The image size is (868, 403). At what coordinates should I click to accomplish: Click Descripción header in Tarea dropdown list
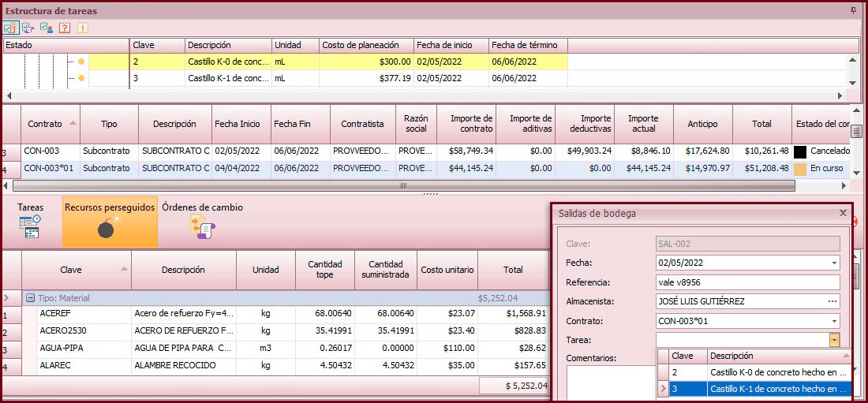(x=779, y=356)
